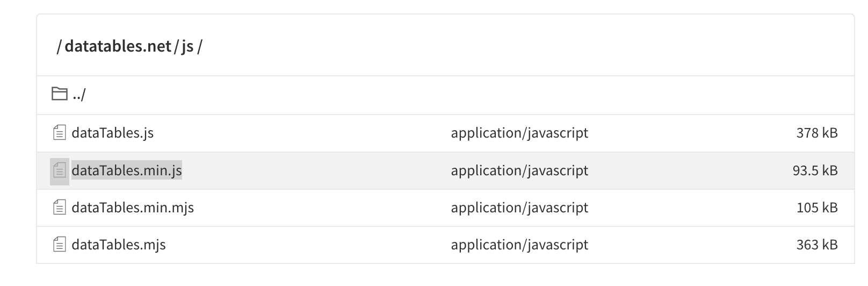Click application/javascript type in dataTables.min.js row
This screenshot has width=868, height=286.
[519, 170]
